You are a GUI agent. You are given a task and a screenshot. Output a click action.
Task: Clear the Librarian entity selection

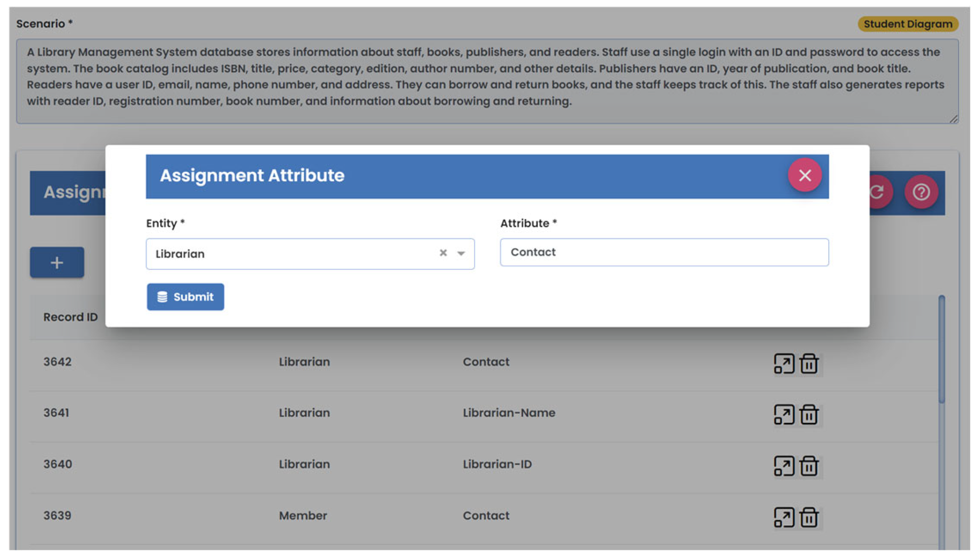443,253
